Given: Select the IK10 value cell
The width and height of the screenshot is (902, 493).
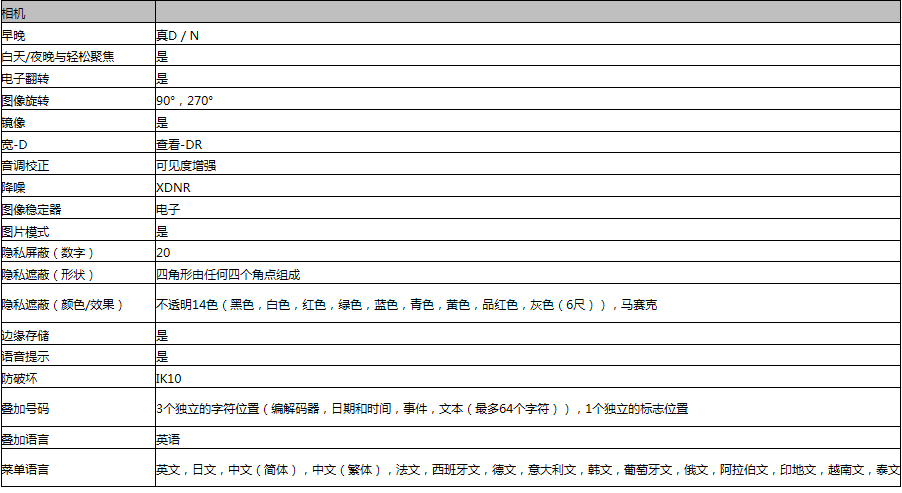Looking at the screenshot, I should coord(169,378).
